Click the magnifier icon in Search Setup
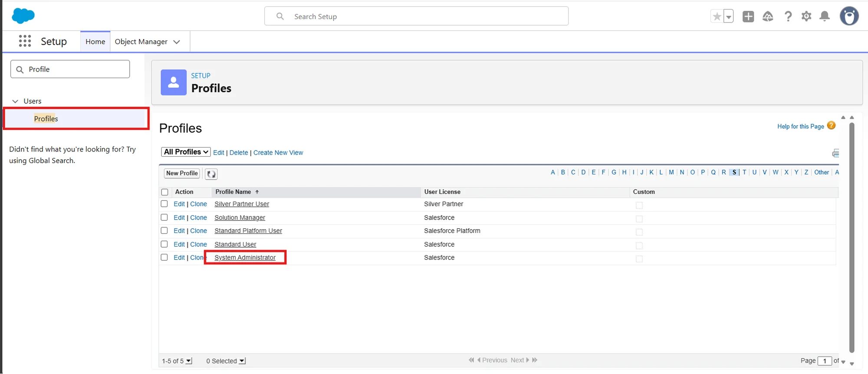 point(280,16)
